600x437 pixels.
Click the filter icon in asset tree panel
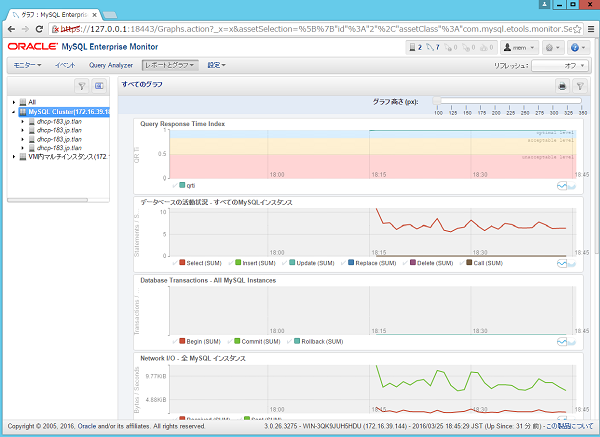[x=82, y=86]
